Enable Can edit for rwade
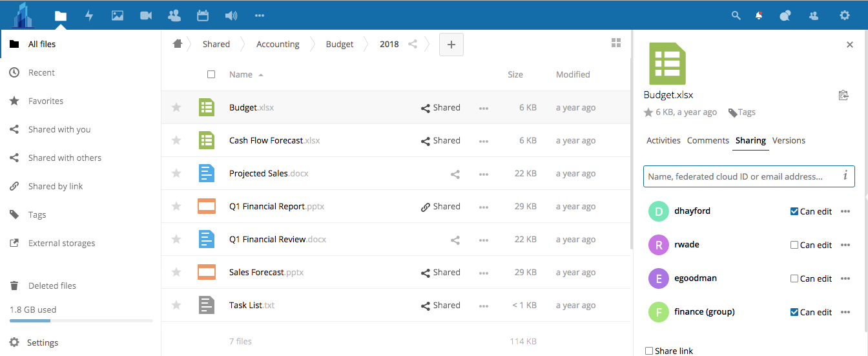Image resolution: width=868 pixels, height=356 pixels. [794, 245]
